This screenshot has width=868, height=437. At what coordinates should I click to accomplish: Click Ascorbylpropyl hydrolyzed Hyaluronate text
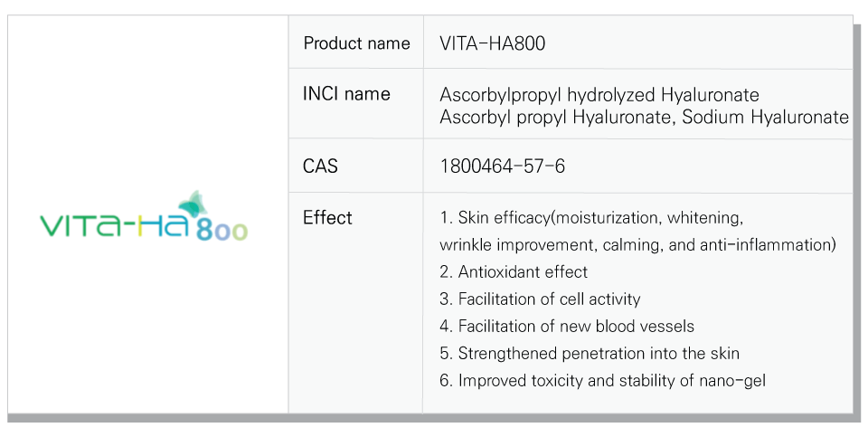pos(599,95)
